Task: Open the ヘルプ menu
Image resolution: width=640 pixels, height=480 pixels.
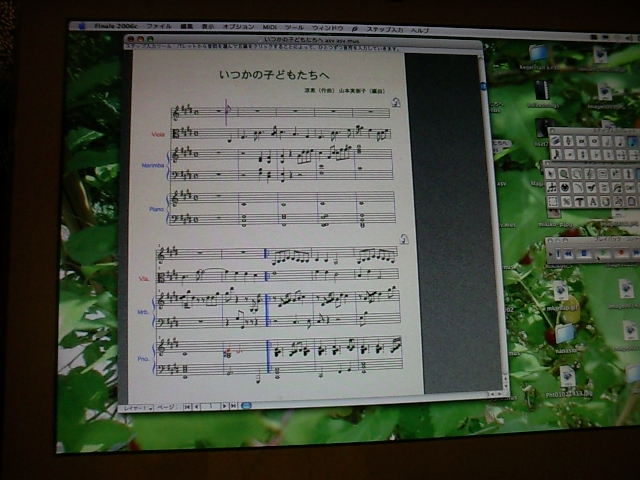Action: coord(420,30)
